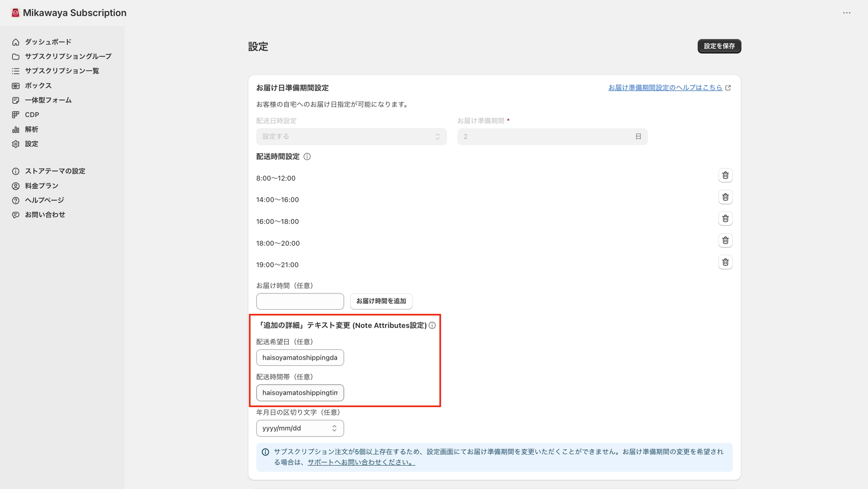This screenshot has width=868, height=489.
Task: Focus the 配送希望日（任意）input field
Action: coord(300,358)
